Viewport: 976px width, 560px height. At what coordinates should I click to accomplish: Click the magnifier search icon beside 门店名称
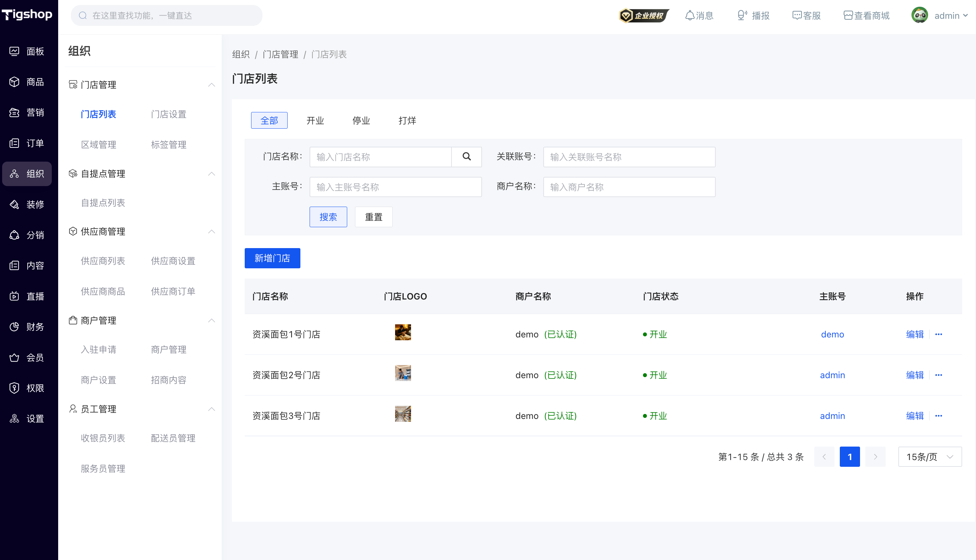coord(466,157)
